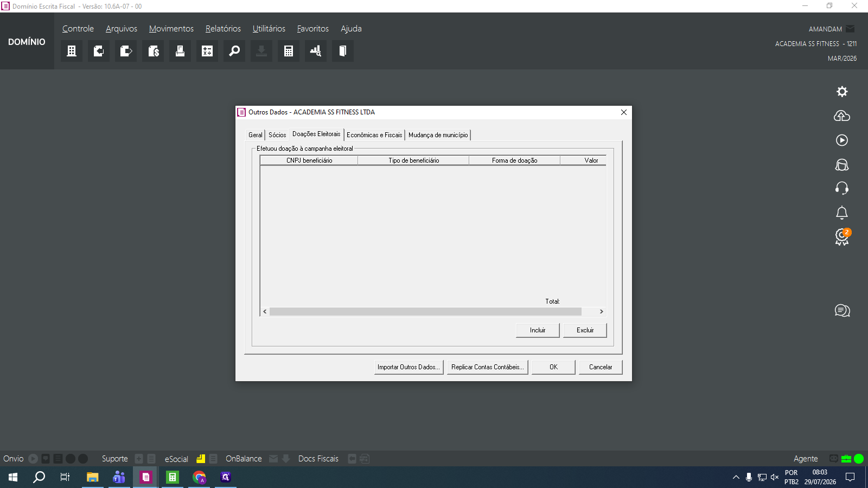868x488 pixels.
Task: Open the Utilitários menu
Action: [269, 29]
